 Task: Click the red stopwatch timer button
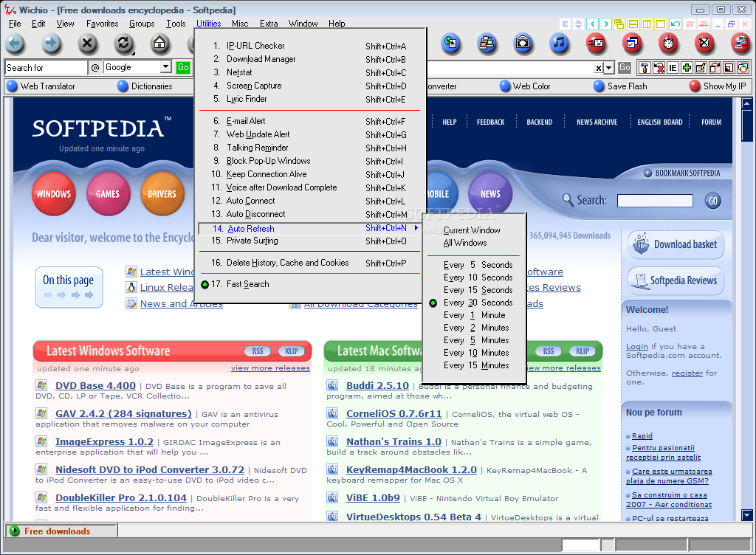[x=668, y=44]
